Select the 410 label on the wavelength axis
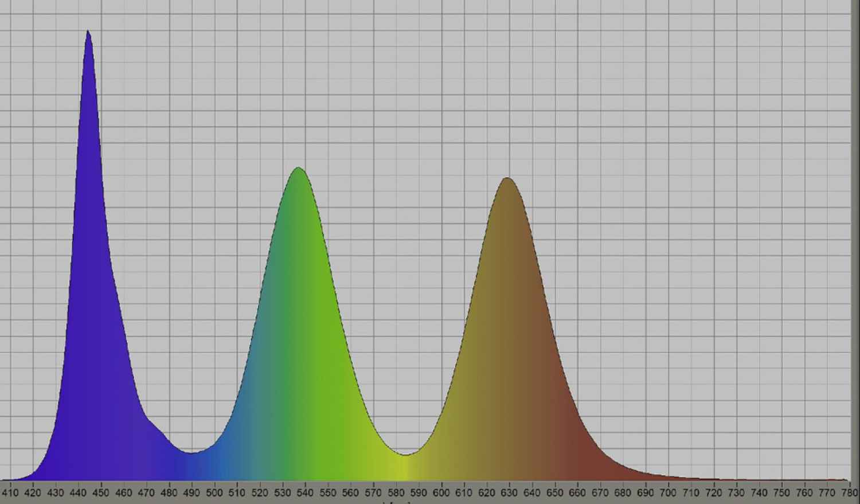The image size is (860, 504). coord(10,493)
